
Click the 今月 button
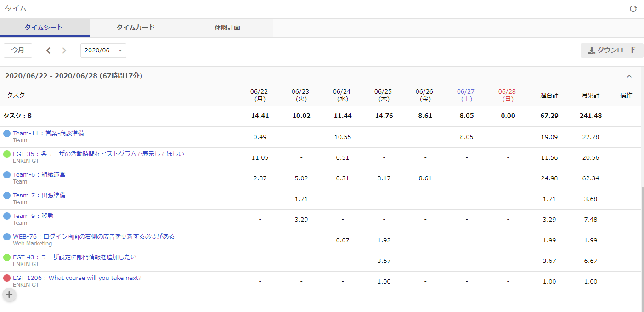18,50
